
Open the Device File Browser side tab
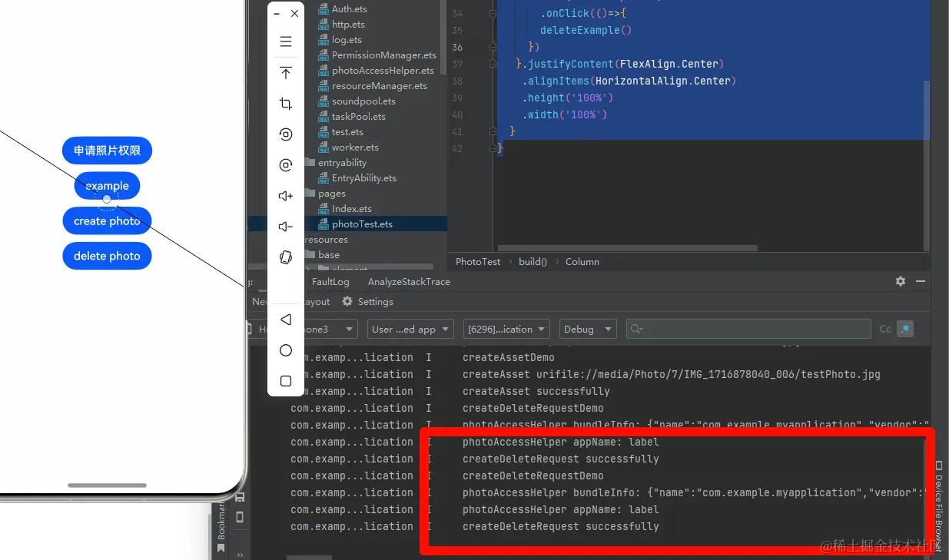coord(938,505)
